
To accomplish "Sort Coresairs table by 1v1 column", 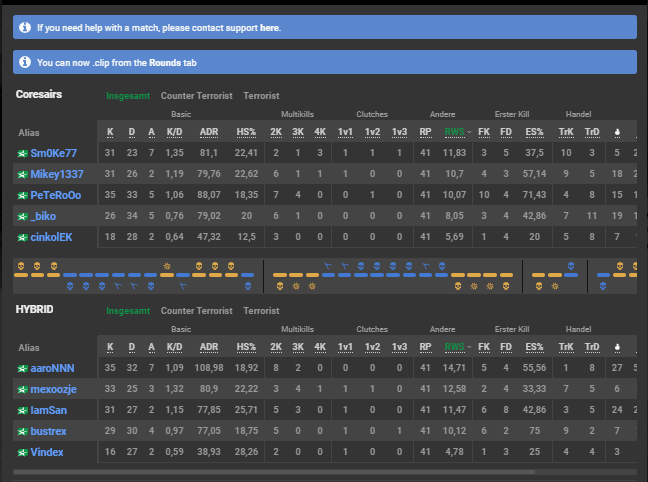I will click(345, 132).
